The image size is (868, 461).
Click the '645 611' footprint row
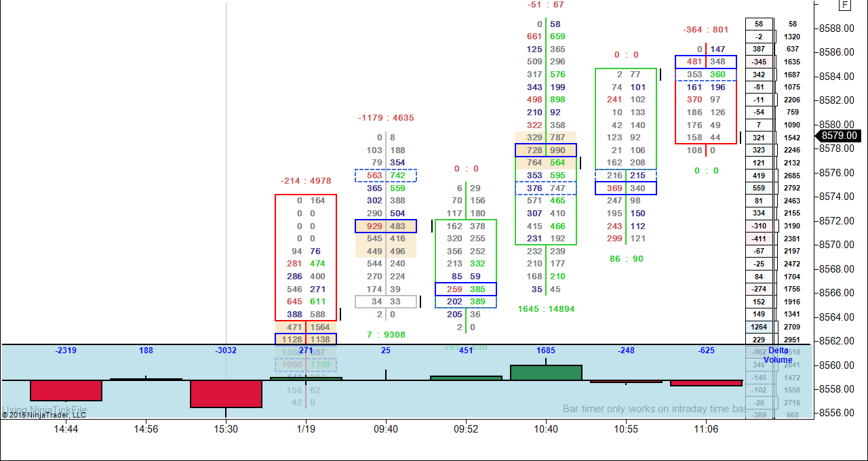click(x=306, y=302)
